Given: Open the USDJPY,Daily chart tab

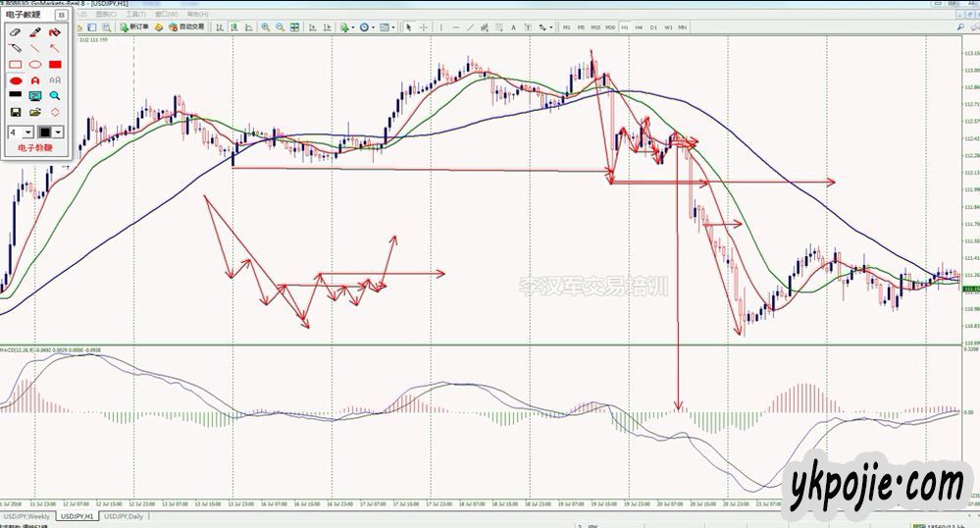Looking at the screenshot, I should pos(124,516).
